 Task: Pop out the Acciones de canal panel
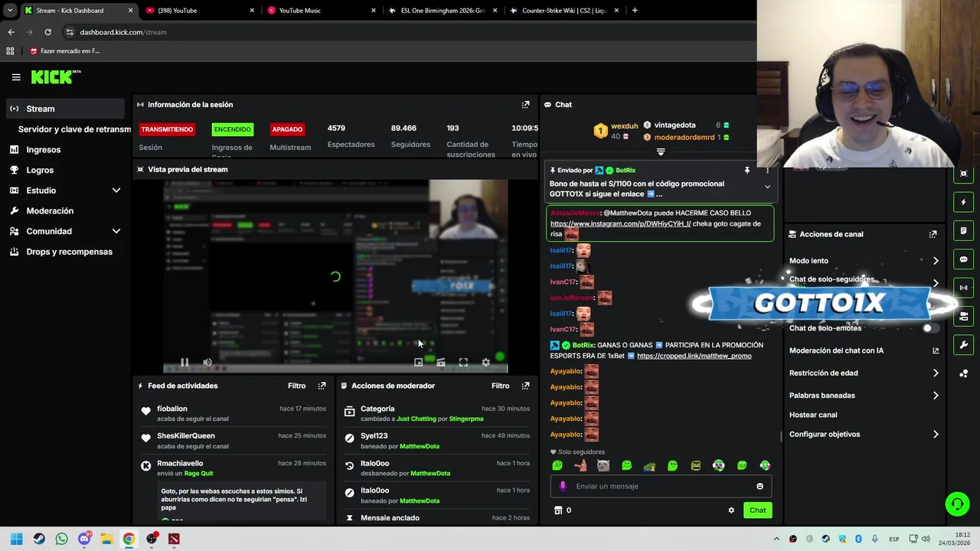[x=933, y=234]
